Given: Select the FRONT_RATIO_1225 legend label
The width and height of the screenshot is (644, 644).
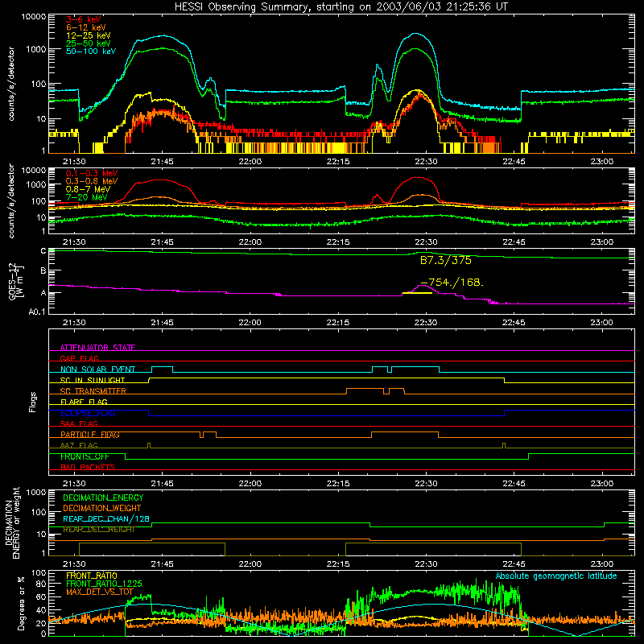Looking at the screenshot, I should 104,584.
